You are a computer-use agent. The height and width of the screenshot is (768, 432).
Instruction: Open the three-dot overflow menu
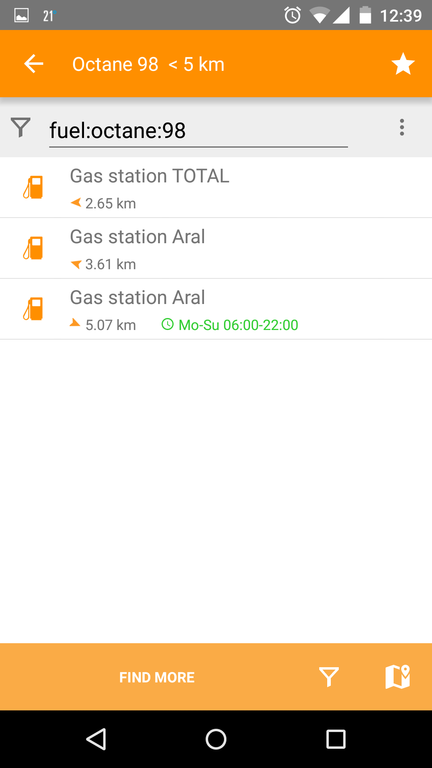(402, 127)
